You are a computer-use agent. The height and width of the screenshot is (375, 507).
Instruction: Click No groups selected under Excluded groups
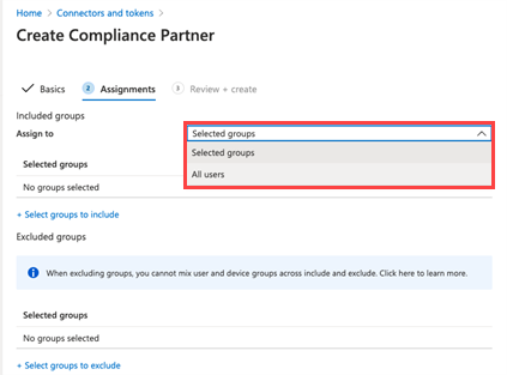(x=61, y=338)
